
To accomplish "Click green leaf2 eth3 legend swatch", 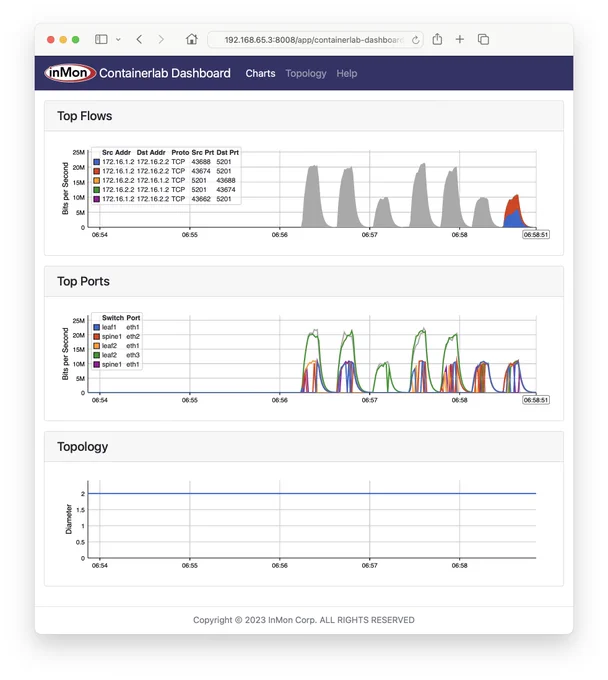I will pos(97,355).
